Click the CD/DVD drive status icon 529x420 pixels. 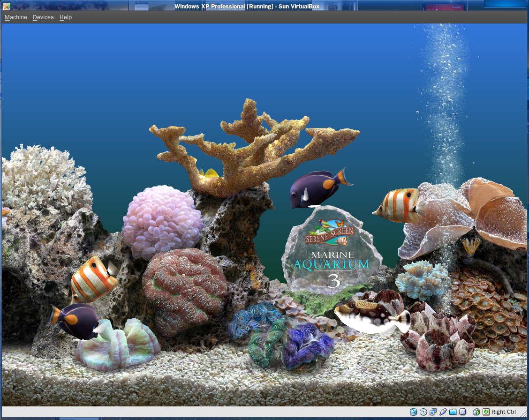[x=423, y=412]
